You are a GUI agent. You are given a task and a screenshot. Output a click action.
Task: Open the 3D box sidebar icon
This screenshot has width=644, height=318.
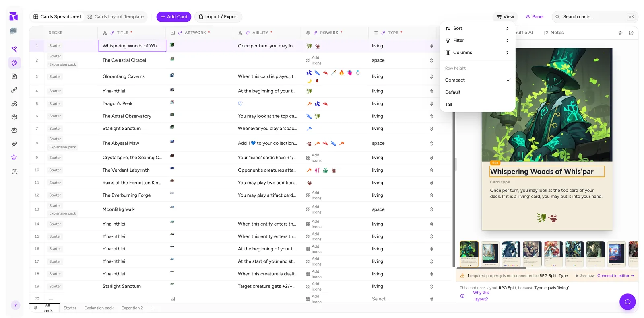[x=14, y=117]
